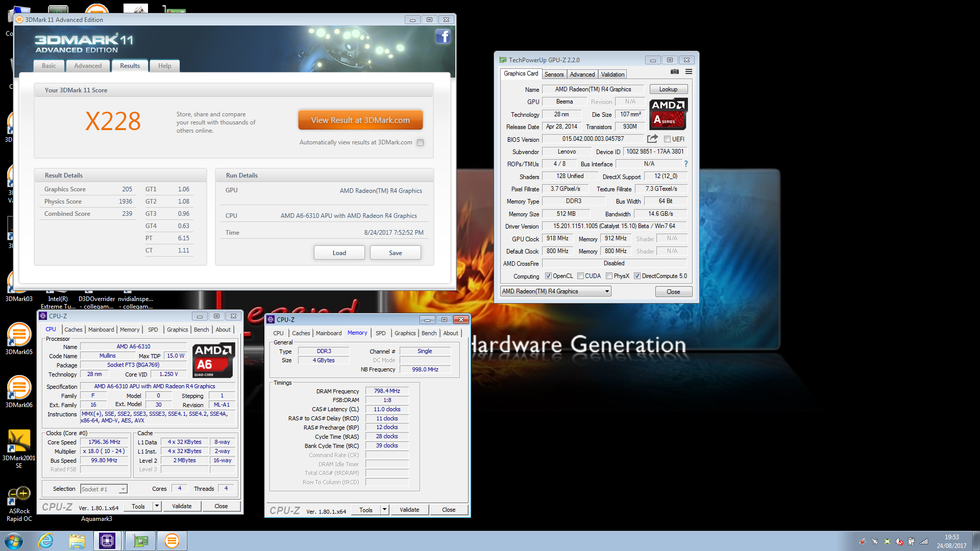Open Graphics tab in left CPU-Z window
Image resolution: width=980 pixels, height=551 pixels.
coord(177,330)
